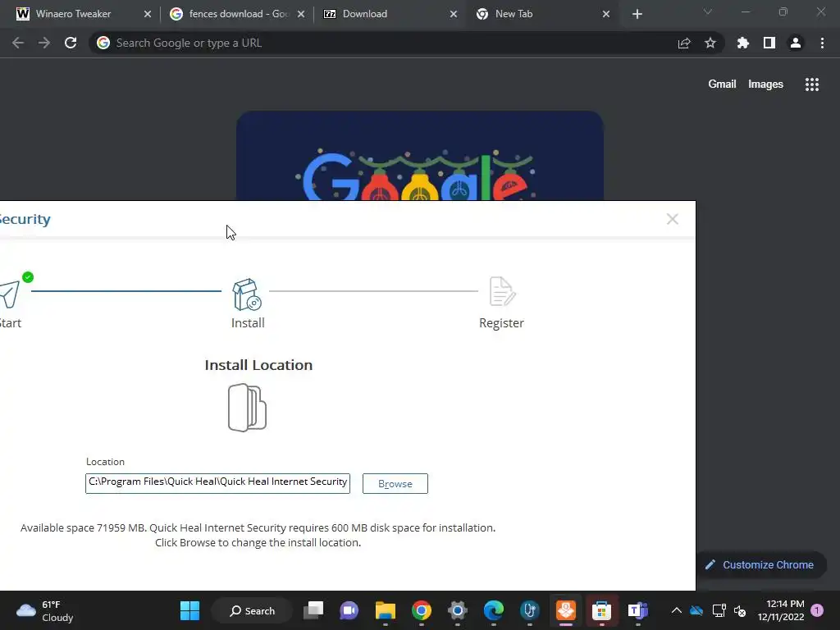Open Task View from taskbar
The width and height of the screenshot is (840, 630).
(313, 610)
